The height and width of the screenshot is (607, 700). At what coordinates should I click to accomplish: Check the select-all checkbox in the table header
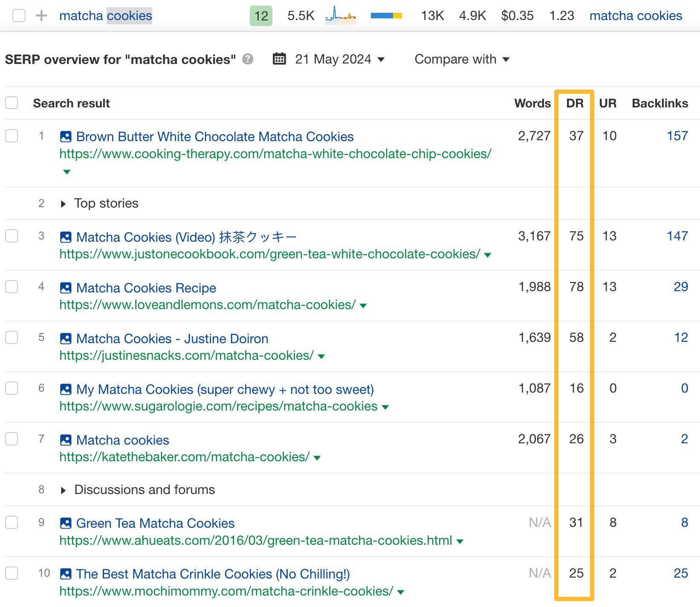[x=12, y=103]
